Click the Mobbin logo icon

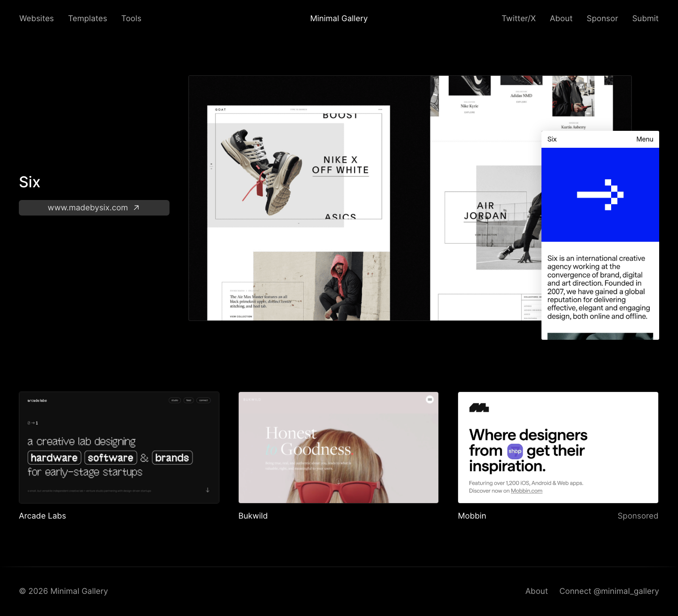click(x=479, y=408)
